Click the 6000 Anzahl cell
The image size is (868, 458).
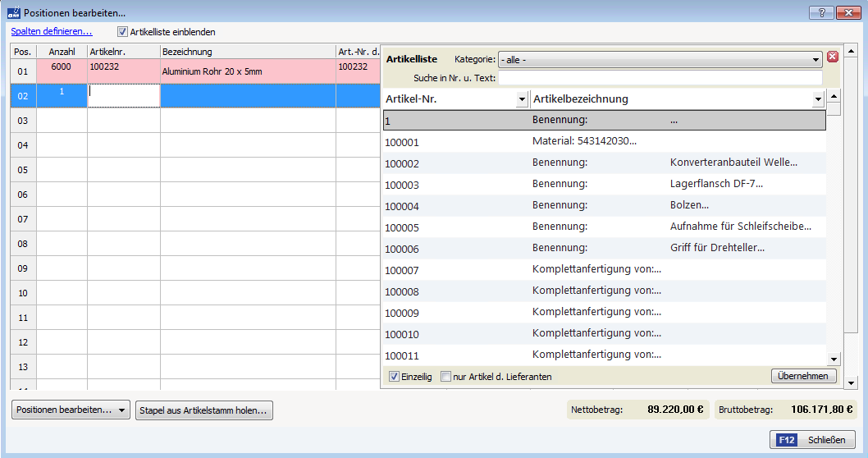coord(62,71)
